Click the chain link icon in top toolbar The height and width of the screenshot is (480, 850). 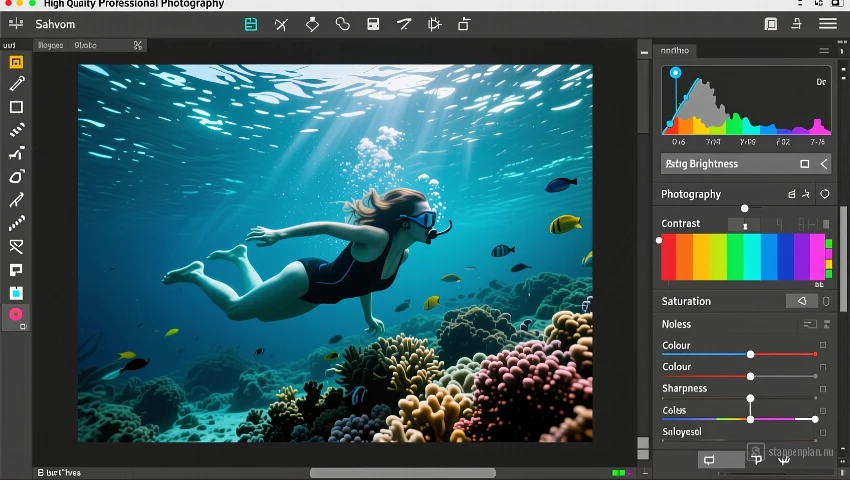click(343, 24)
